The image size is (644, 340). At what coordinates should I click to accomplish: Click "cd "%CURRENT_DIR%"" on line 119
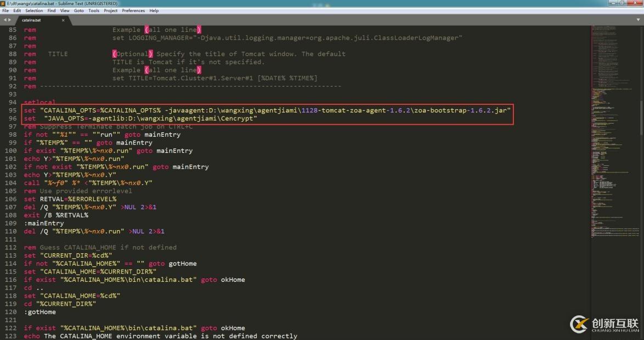pos(60,304)
